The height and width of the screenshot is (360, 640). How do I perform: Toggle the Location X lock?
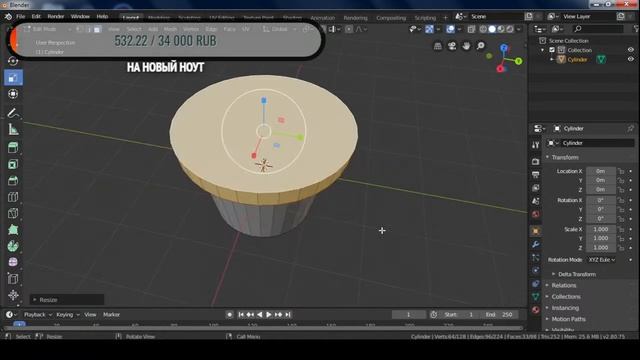pos(621,171)
